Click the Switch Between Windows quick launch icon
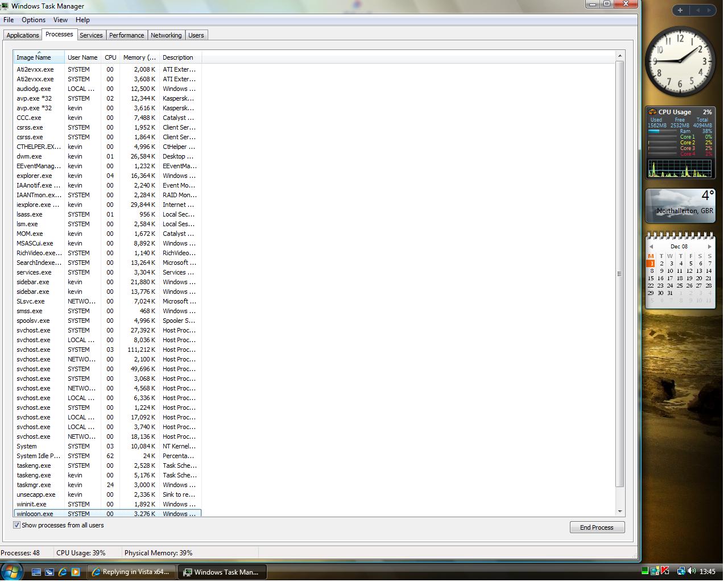Image resolution: width=728 pixels, height=582 pixels. point(49,572)
